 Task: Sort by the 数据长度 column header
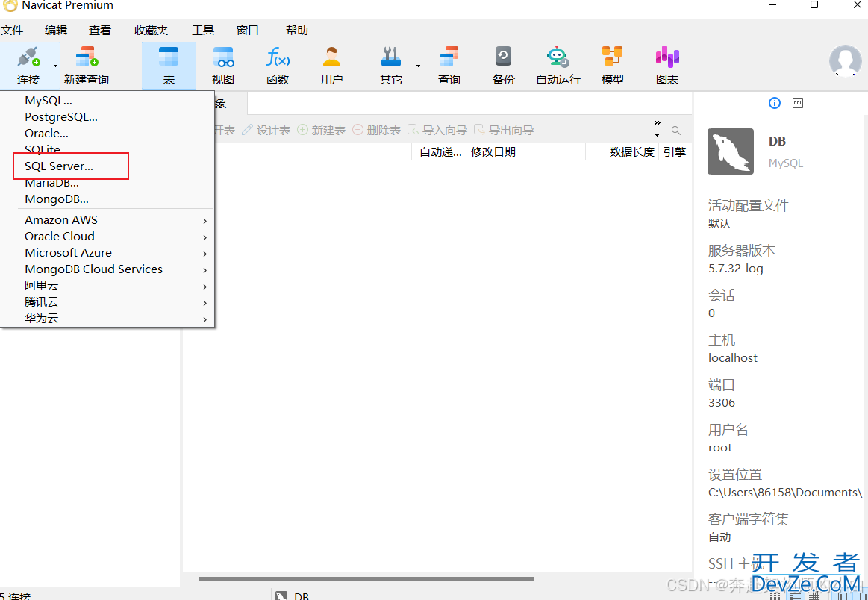point(622,151)
